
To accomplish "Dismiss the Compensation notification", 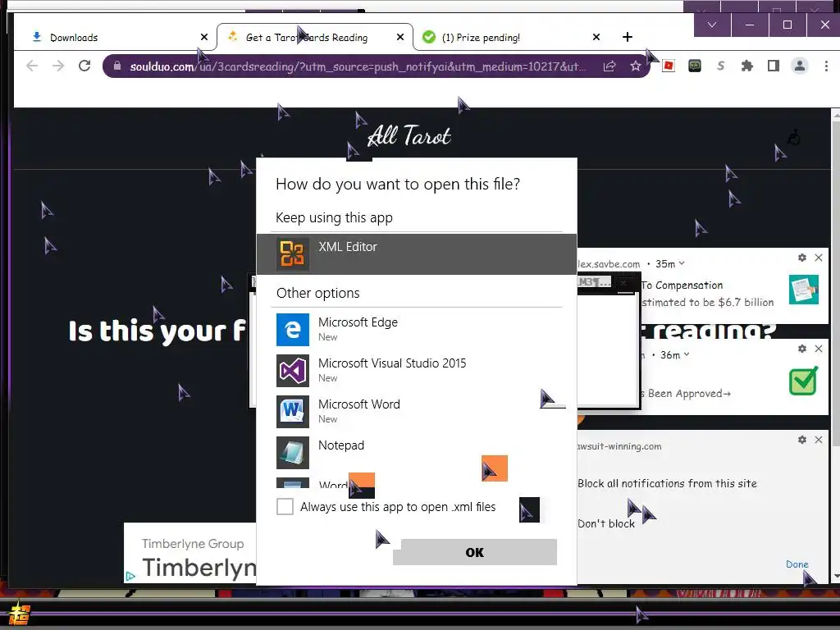I will (819, 258).
